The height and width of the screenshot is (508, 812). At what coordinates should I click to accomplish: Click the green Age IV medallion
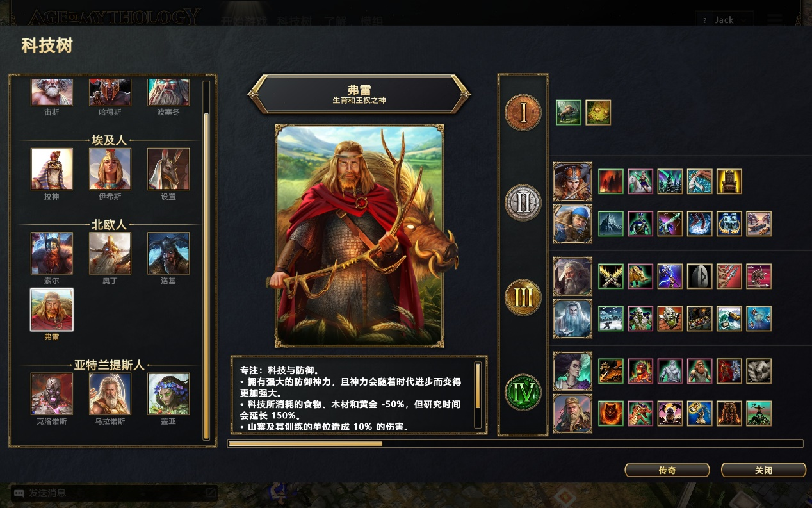(523, 392)
